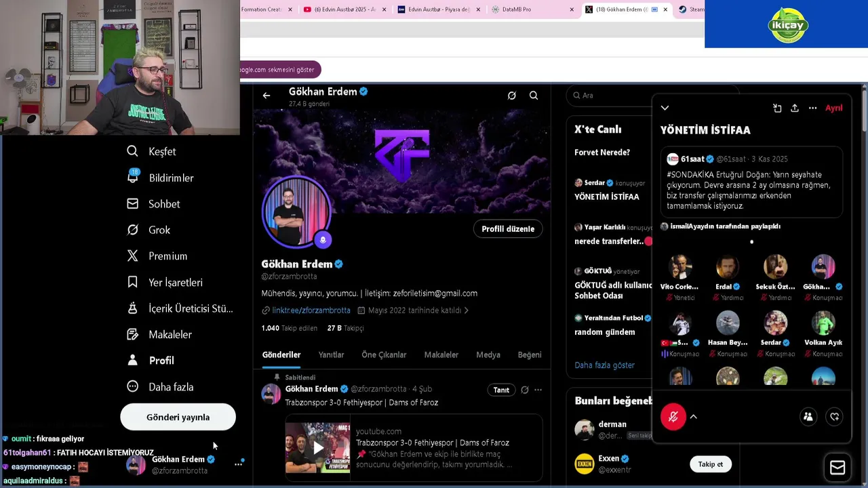Switch to Beğeni tab
The width and height of the screenshot is (868, 488).
click(x=530, y=354)
